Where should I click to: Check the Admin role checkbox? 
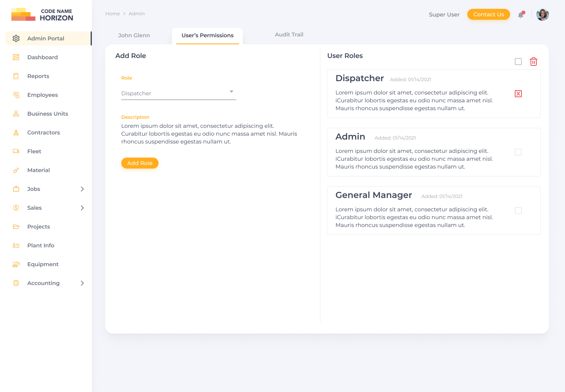(518, 152)
